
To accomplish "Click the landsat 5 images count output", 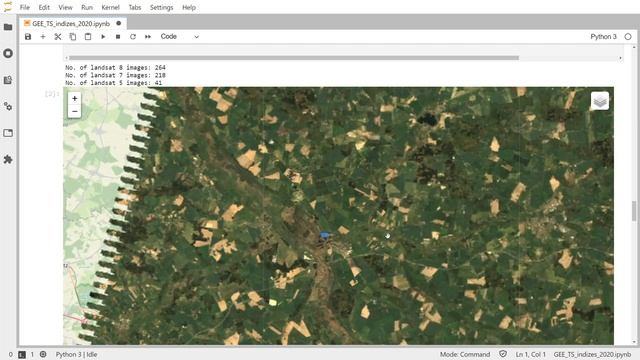I will pos(113,82).
